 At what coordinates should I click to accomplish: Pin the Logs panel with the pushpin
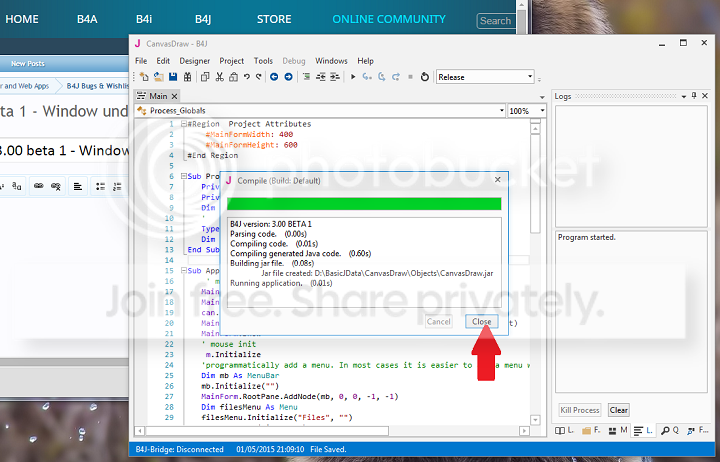click(x=694, y=96)
